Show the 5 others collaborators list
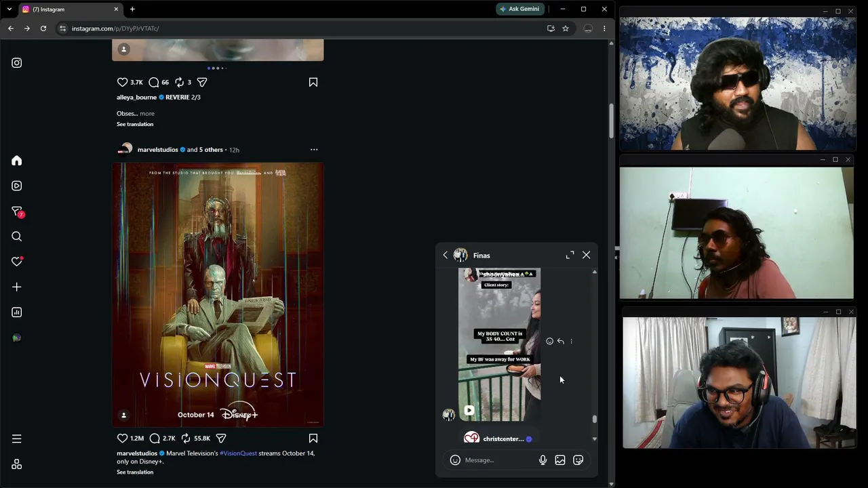 pyautogui.click(x=211, y=150)
